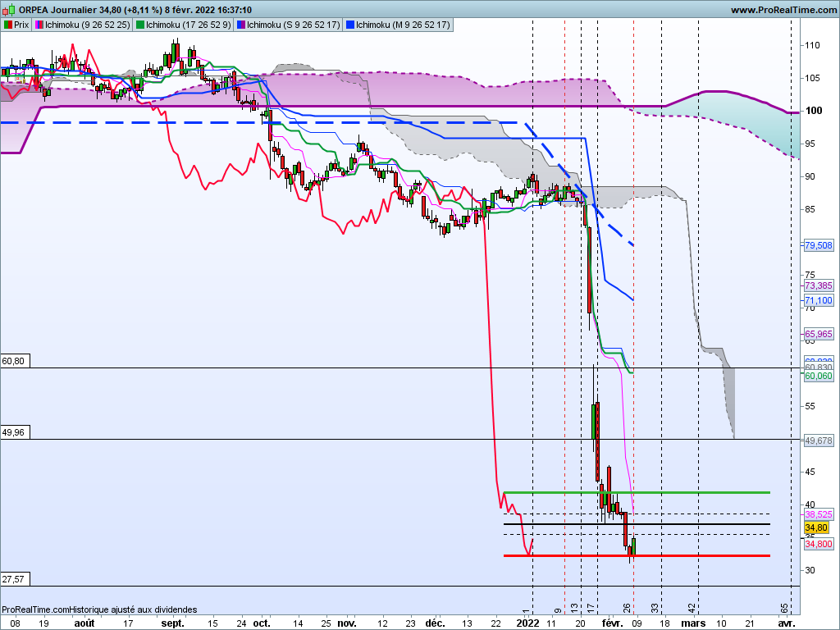Click the mars label on time axis
840x630 pixels.
click(x=693, y=623)
